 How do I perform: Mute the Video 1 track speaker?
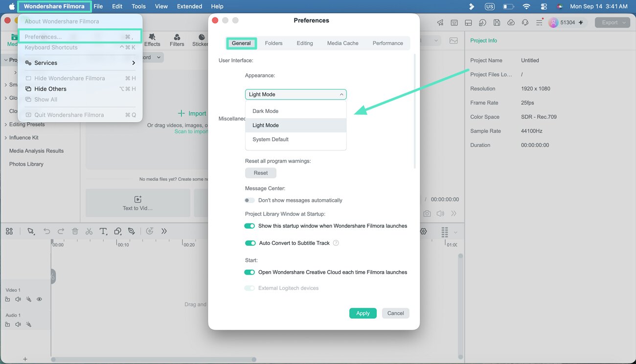click(x=18, y=299)
